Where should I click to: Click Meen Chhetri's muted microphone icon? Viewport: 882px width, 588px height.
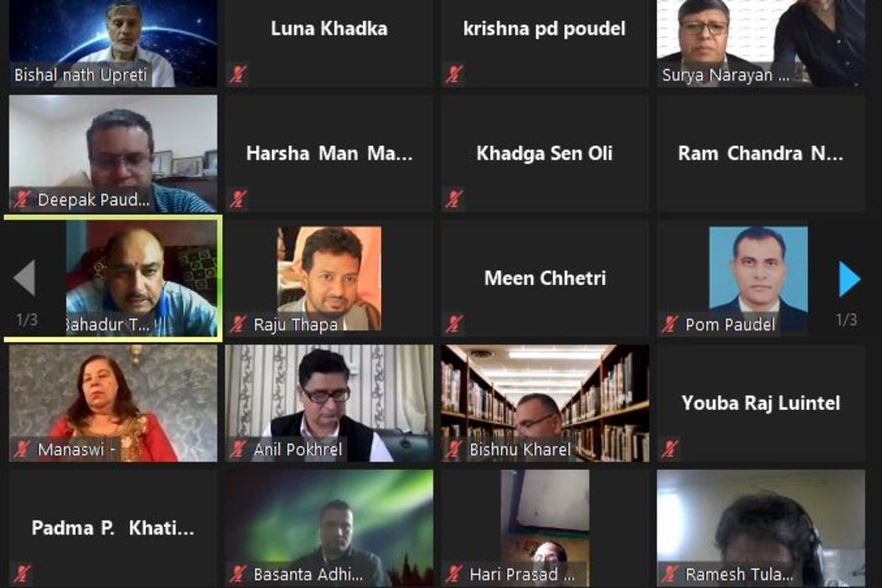pos(454,324)
